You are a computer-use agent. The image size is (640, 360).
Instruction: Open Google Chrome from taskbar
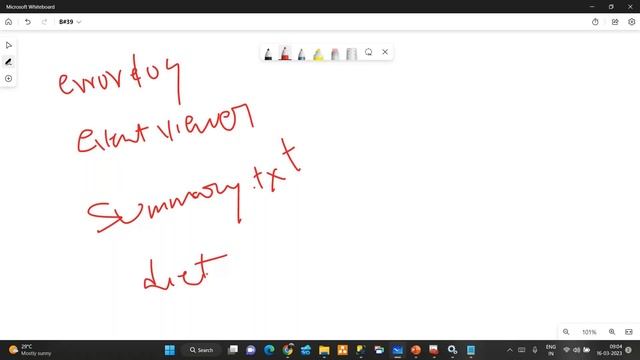pyautogui.click(x=288, y=350)
